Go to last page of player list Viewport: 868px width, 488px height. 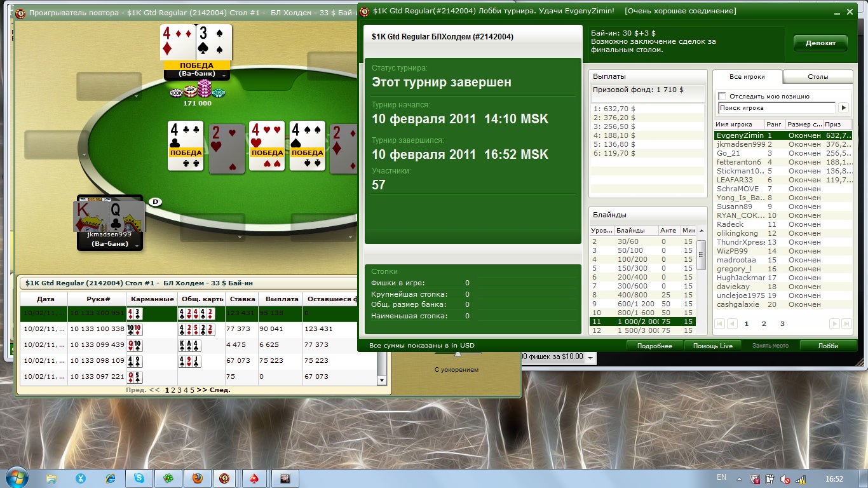point(846,323)
